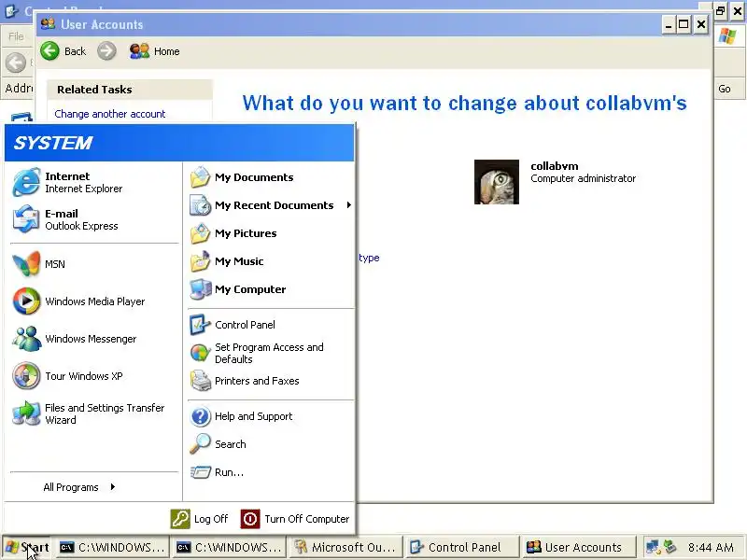Click the Log Off key icon
747x560 pixels.
[180, 519]
